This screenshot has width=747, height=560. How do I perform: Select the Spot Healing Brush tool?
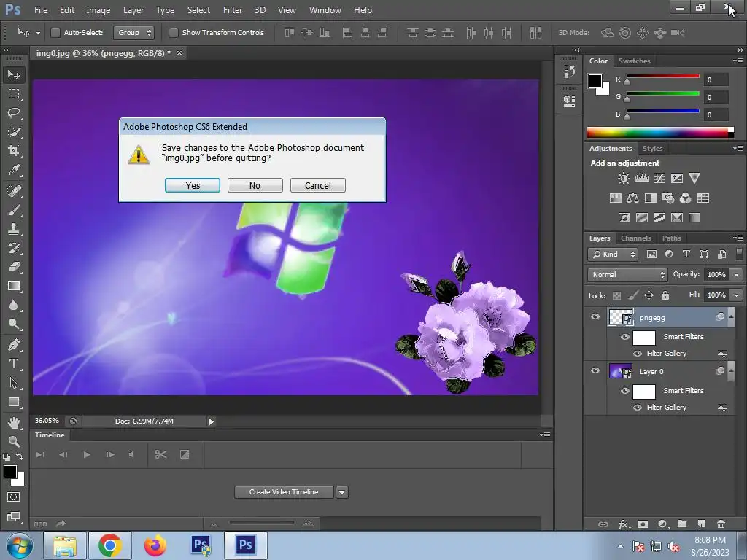click(14, 191)
